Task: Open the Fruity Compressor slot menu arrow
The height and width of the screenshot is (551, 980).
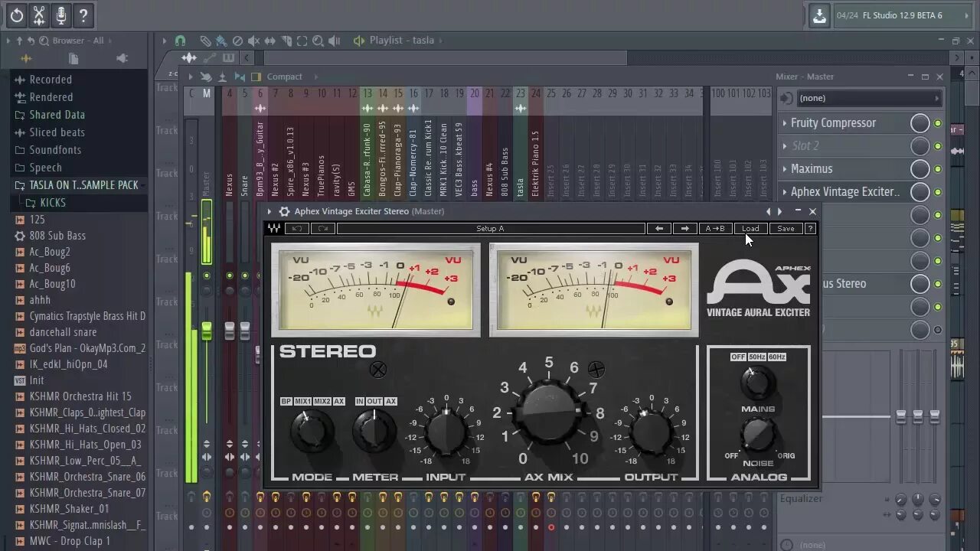Action: (x=784, y=123)
